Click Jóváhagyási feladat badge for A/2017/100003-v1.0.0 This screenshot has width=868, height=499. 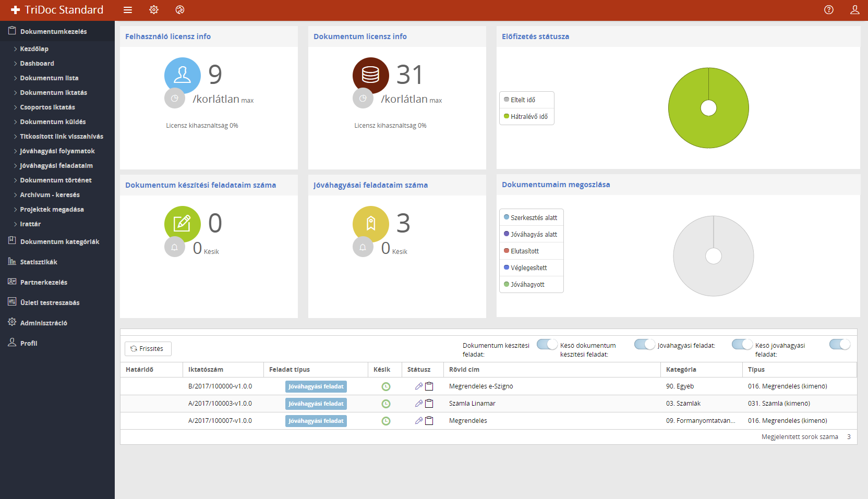316,404
